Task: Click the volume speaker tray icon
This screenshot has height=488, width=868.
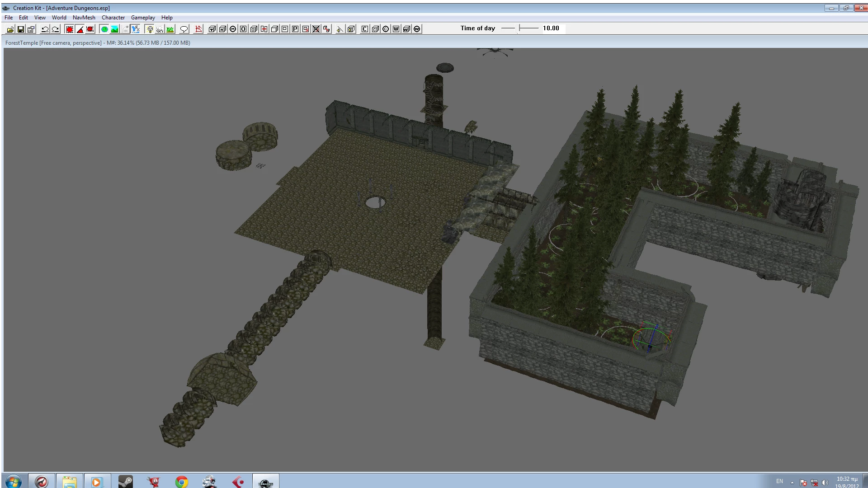Action: pos(825,483)
